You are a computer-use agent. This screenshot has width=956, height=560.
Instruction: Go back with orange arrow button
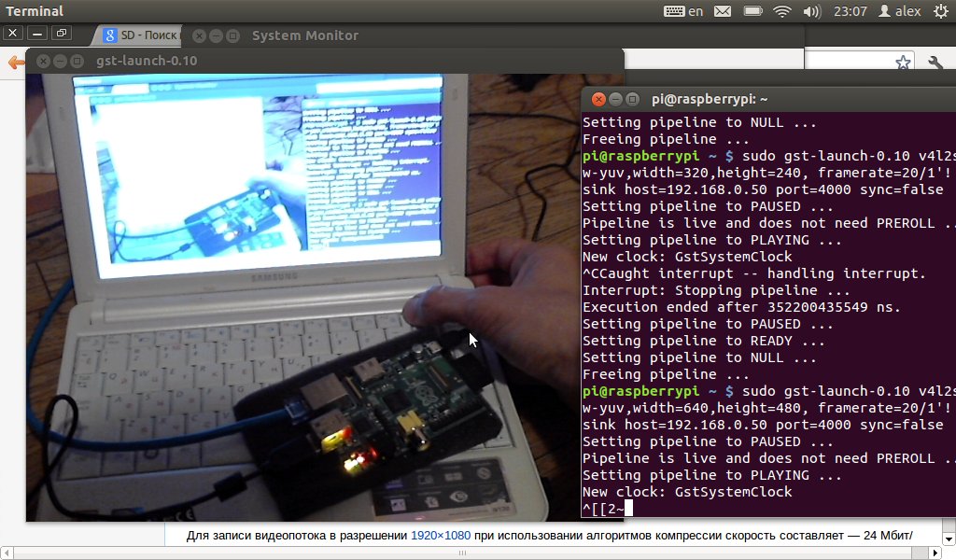(x=16, y=62)
